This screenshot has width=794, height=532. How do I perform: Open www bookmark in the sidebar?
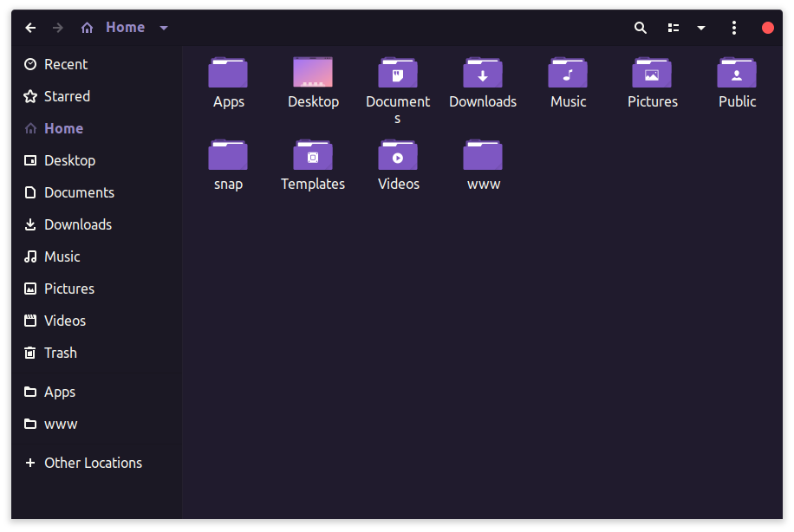[x=96, y=424]
